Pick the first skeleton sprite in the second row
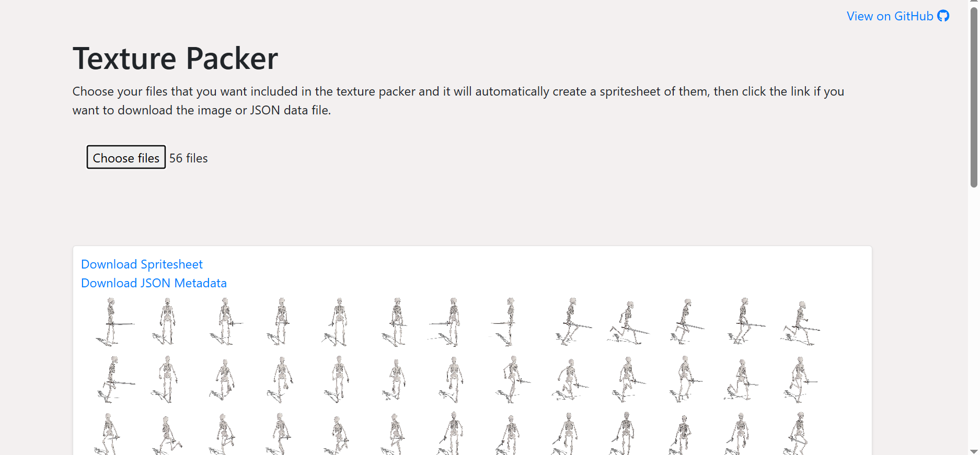 tap(111, 380)
